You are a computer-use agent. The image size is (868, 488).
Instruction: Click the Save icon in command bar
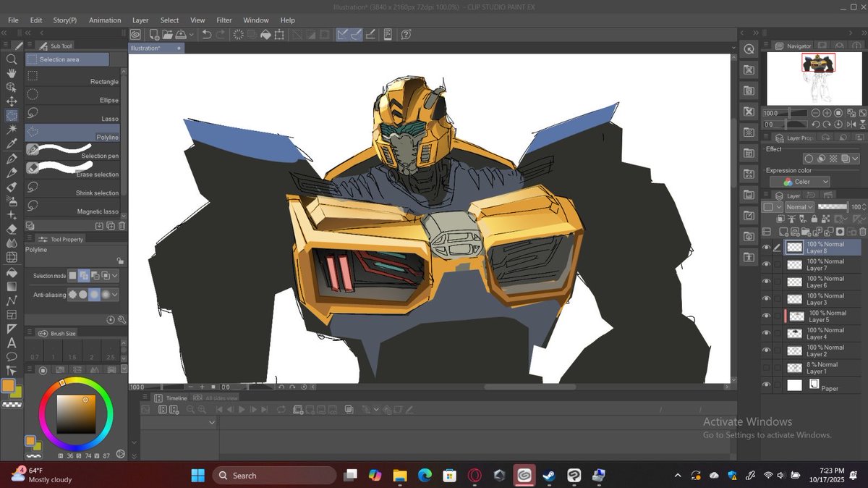182,34
